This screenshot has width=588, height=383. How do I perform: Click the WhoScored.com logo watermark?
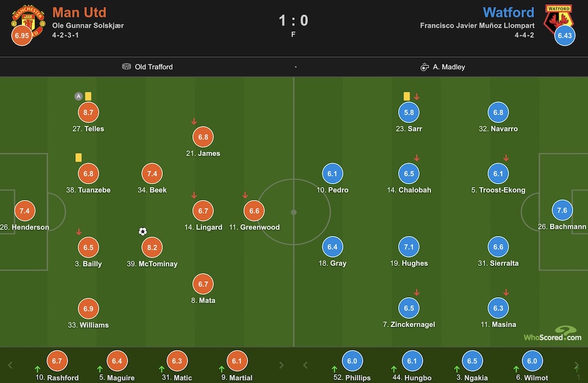point(552,334)
